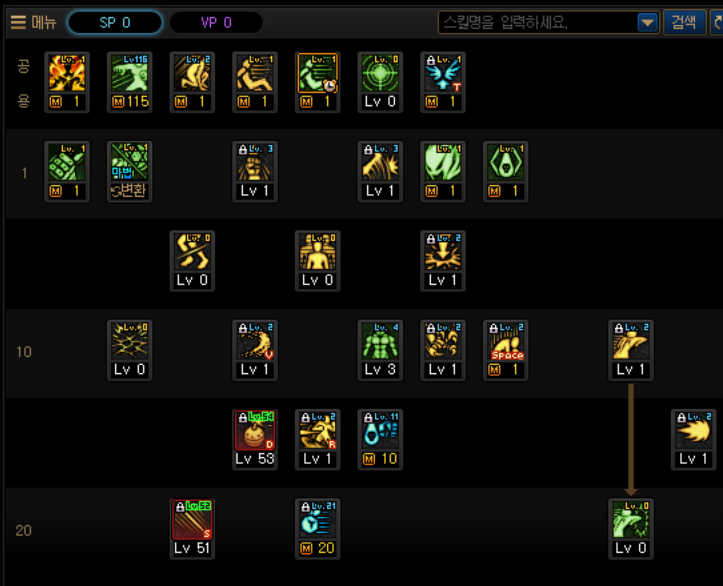Click the red pumpkin skill at Lv 53
This screenshot has width=723, height=586.
click(x=255, y=431)
